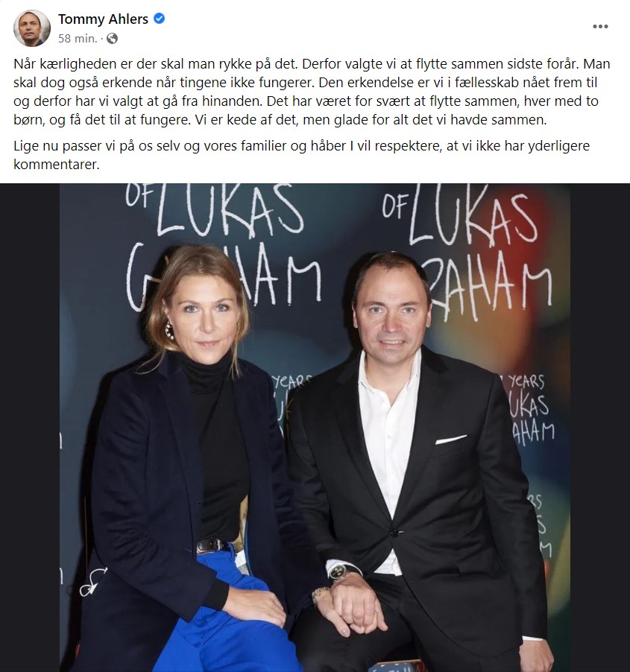The width and height of the screenshot is (630, 672).
Task: Click the man's wristwatch in the photo
Action: pyautogui.click(x=341, y=571)
